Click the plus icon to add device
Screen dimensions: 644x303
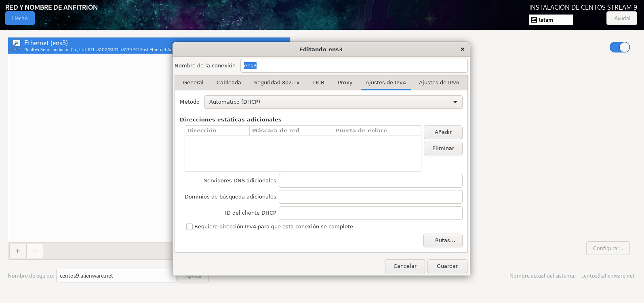[17, 251]
